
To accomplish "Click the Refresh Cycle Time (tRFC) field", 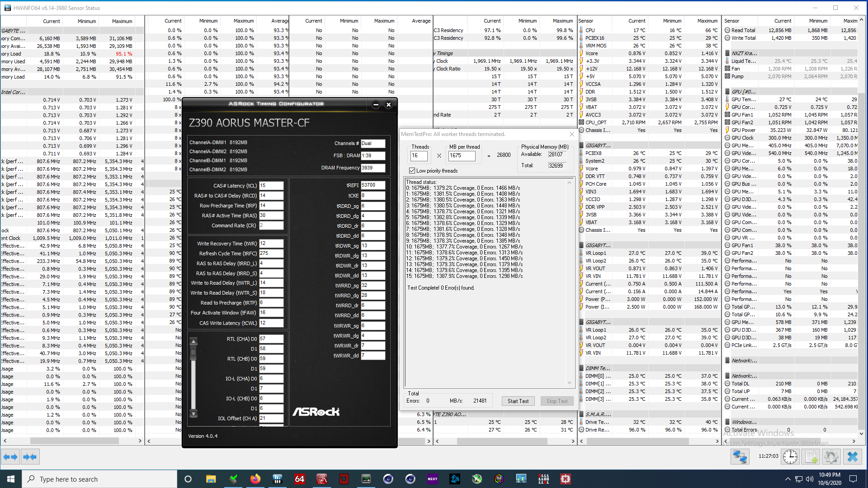I will (271, 253).
